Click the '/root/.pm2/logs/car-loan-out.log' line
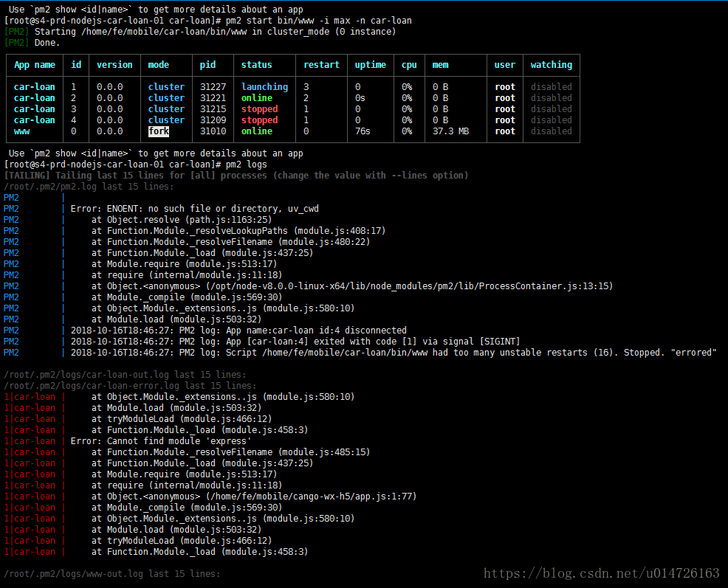 [x=125, y=375]
